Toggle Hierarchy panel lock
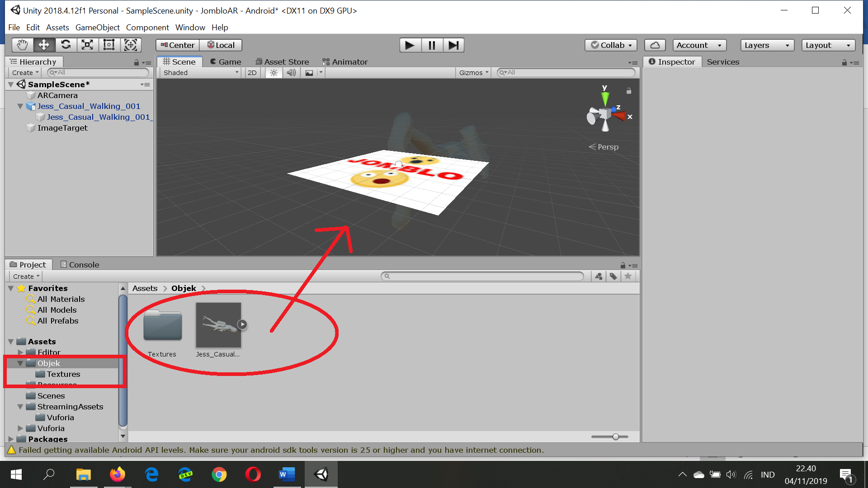The height and width of the screenshot is (488, 868). pos(136,62)
